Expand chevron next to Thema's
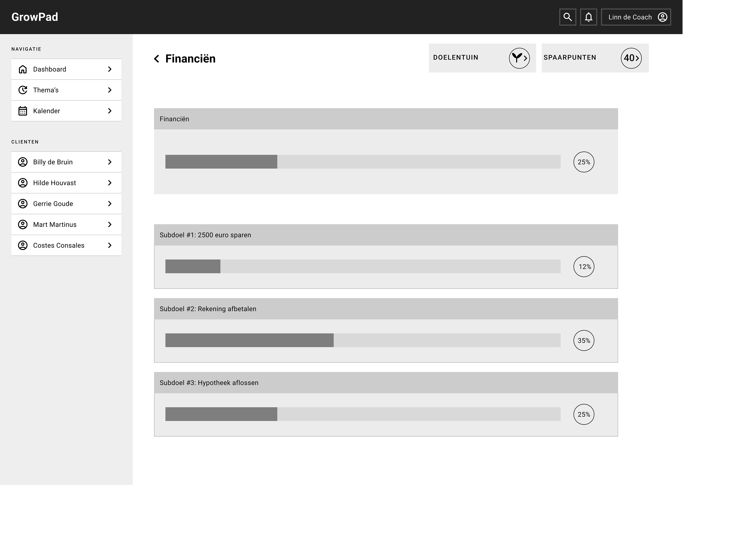The image size is (756, 537). [x=110, y=90]
